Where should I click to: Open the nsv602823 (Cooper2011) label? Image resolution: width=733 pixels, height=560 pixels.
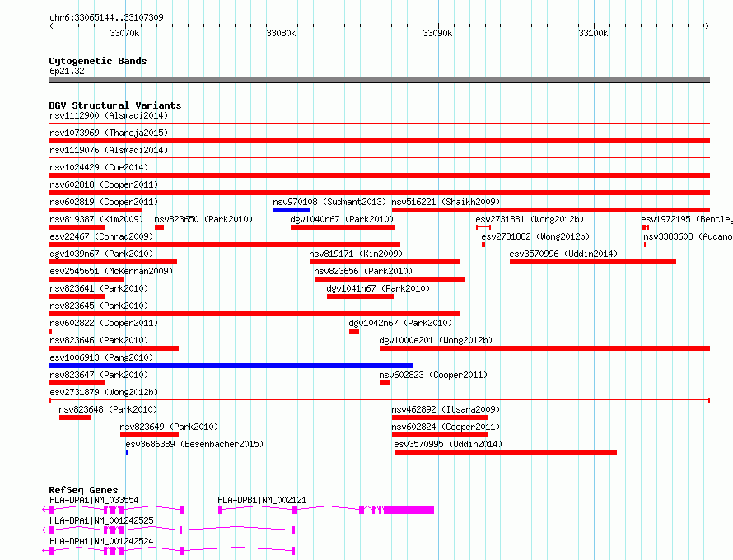(x=433, y=375)
